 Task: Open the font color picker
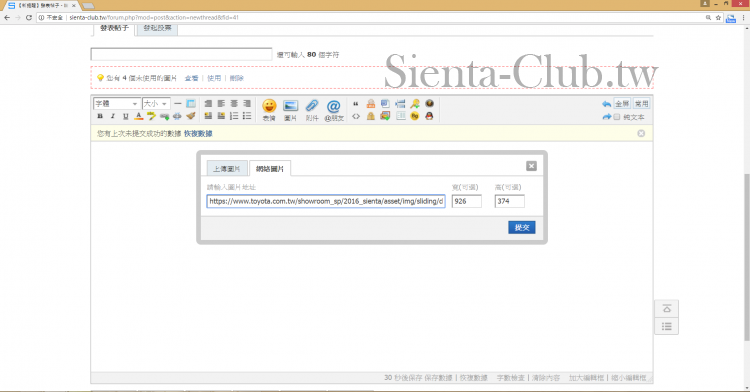pos(139,116)
